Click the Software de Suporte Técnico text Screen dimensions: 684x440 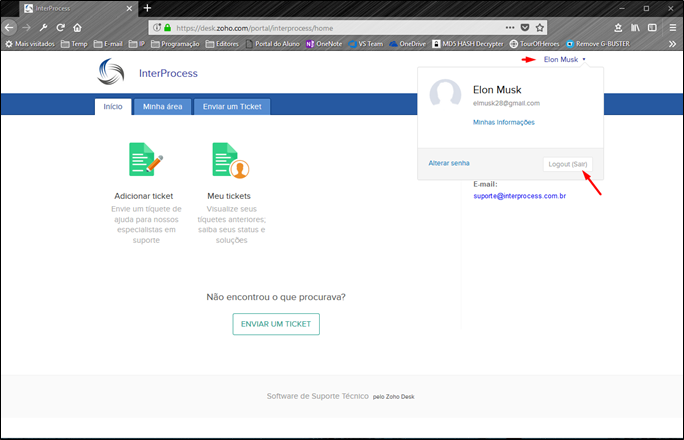(318, 396)
